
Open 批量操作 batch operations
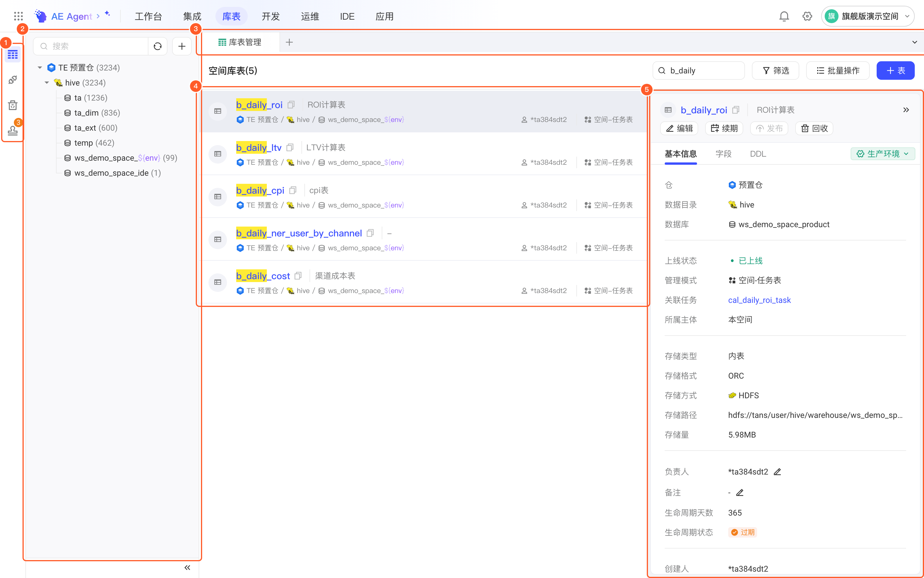coord(838,70)
